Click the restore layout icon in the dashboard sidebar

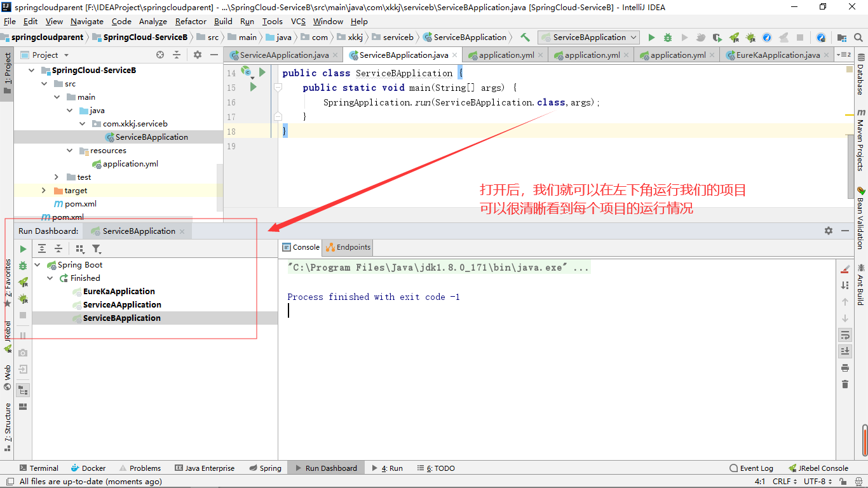[x=24, y=407]
